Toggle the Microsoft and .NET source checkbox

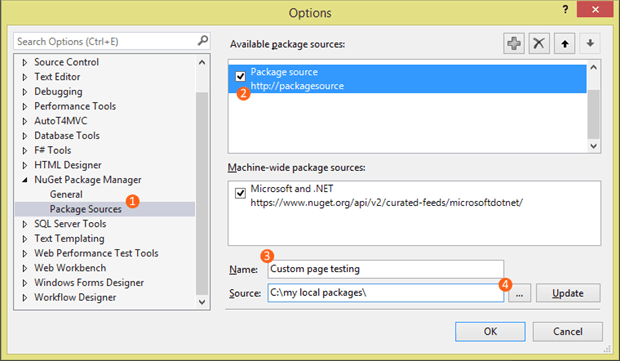tap(240, 193)
